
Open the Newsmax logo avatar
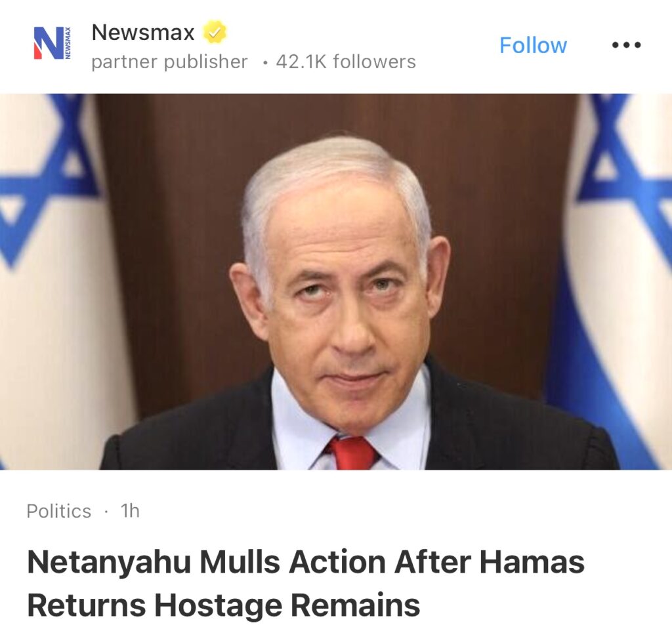[x=52, y=43]
